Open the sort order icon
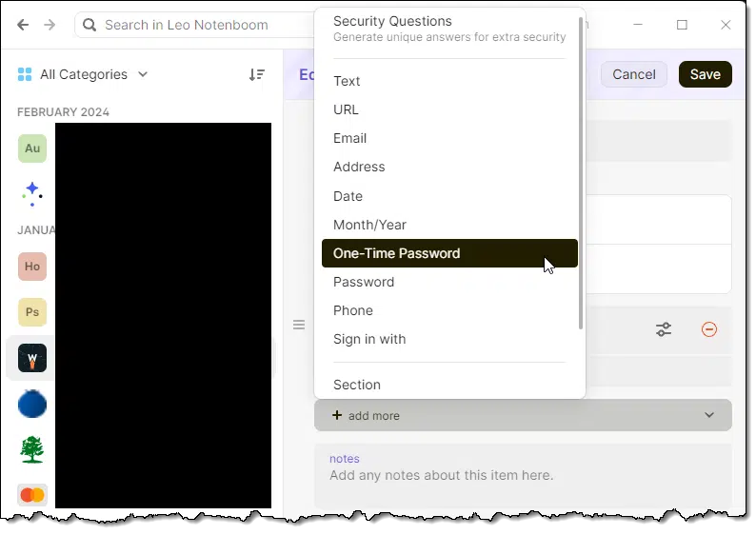 click(x=256, y=74)
